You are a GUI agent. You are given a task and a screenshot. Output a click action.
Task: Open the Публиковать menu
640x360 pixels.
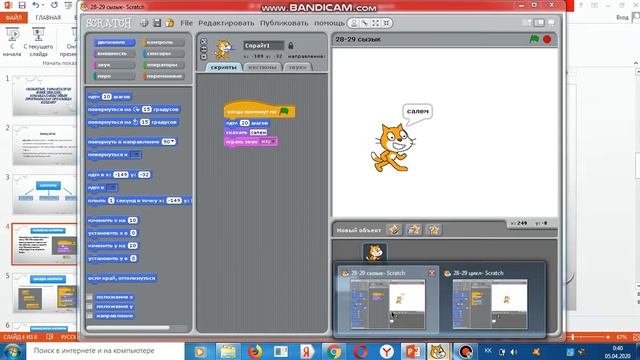284,23
